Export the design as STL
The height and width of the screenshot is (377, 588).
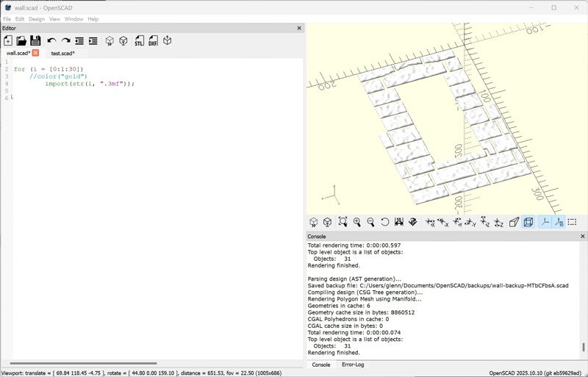tap(139, 41)
